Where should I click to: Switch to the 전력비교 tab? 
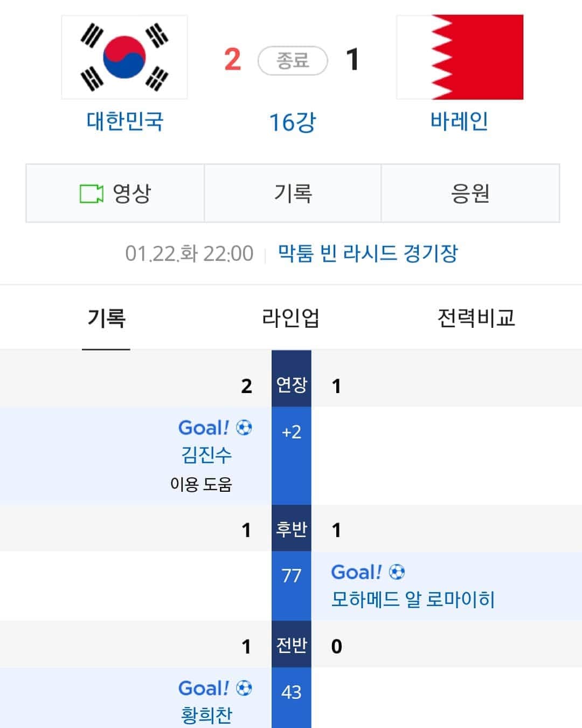pyautogui.click(x=476, y=318)
